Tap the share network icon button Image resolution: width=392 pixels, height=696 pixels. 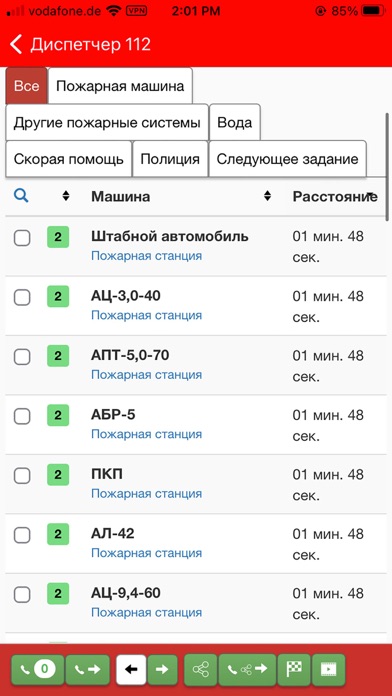click(201, 669)
